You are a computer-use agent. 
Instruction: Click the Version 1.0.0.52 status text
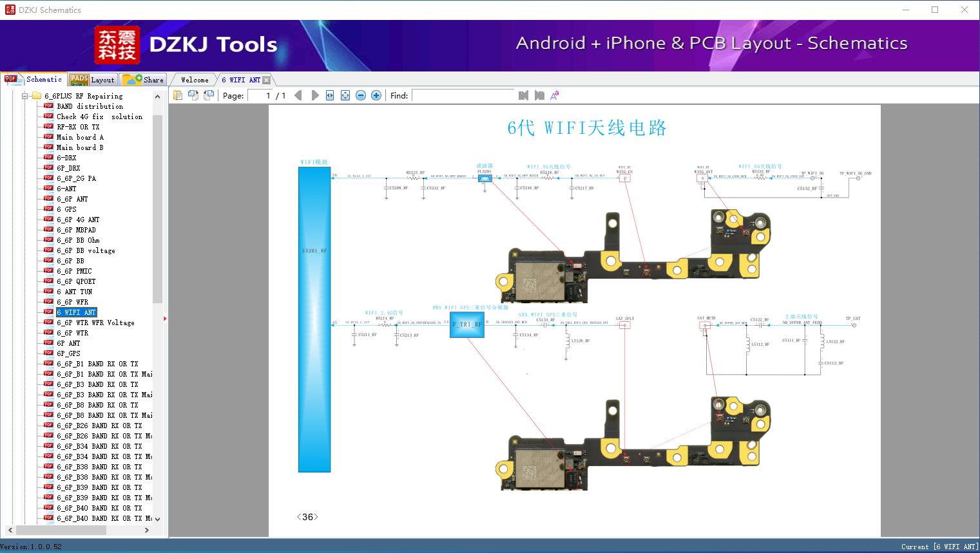[x=31, y=547]
